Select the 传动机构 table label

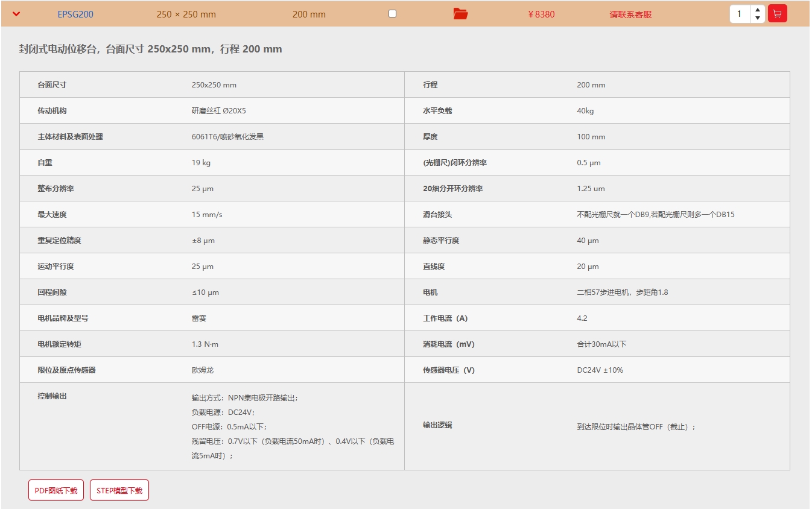(x=52, y=111)
